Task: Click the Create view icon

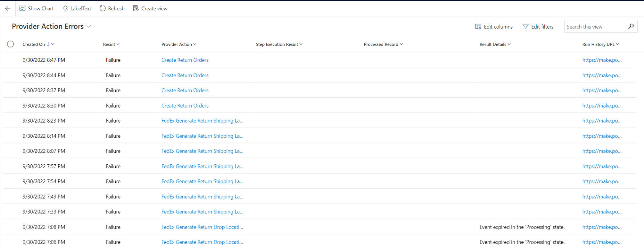Action: (136, 8)
